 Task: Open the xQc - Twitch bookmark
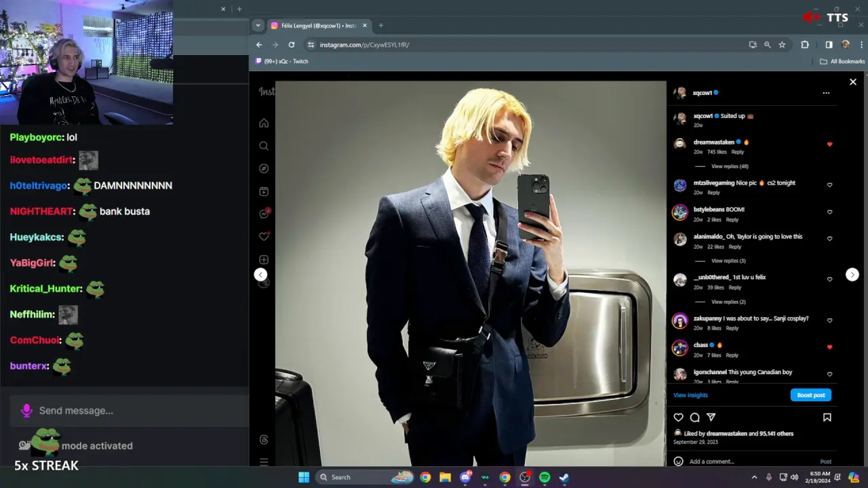tap(281, 61)
